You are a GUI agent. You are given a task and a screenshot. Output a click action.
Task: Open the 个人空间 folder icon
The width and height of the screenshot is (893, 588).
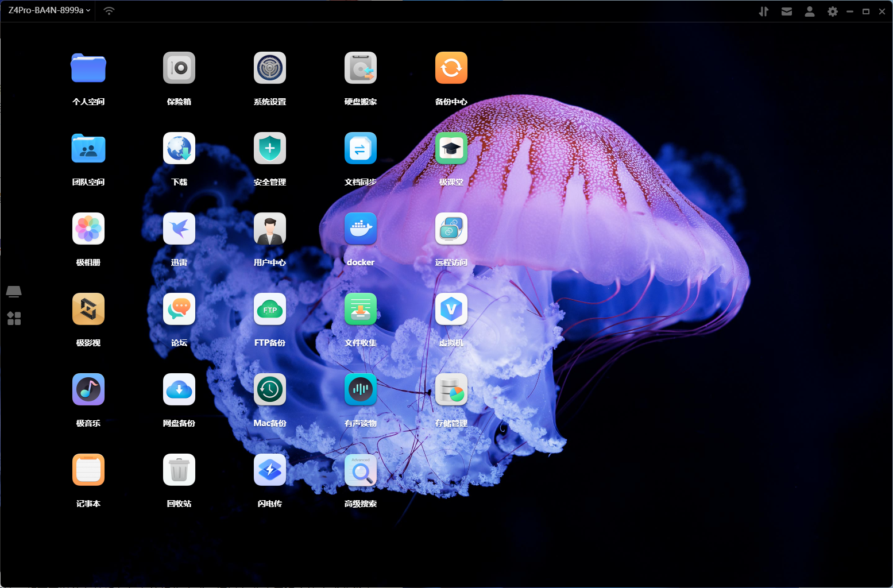pos(88,68)
